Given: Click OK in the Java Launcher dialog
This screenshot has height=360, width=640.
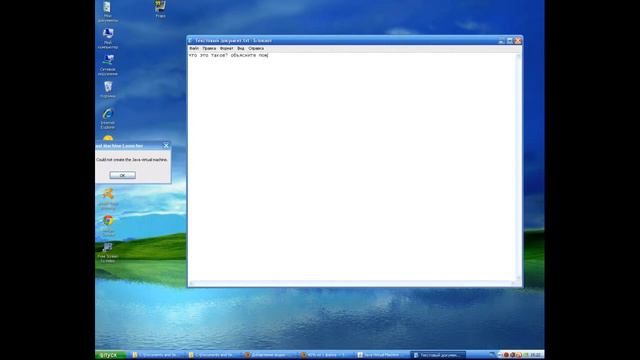Looking at the screenshot, I should click(122, 175).
